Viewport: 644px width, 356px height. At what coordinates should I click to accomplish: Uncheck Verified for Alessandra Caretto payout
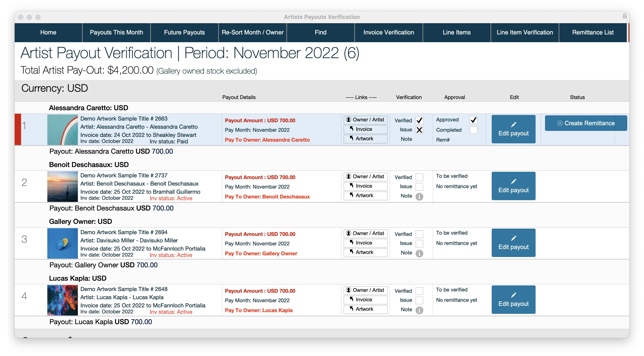click(419, 121)
